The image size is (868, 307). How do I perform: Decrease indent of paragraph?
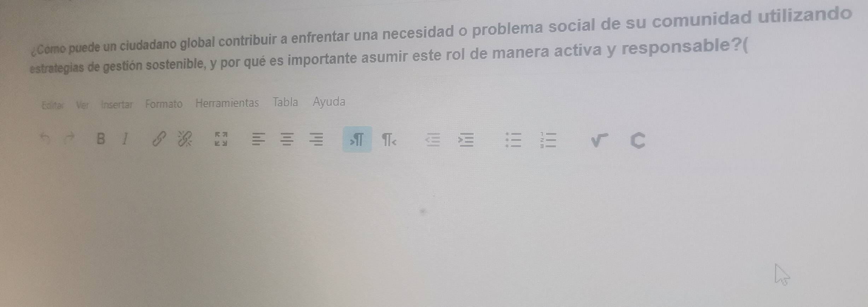pyautogui.click(x=433, y=140)
